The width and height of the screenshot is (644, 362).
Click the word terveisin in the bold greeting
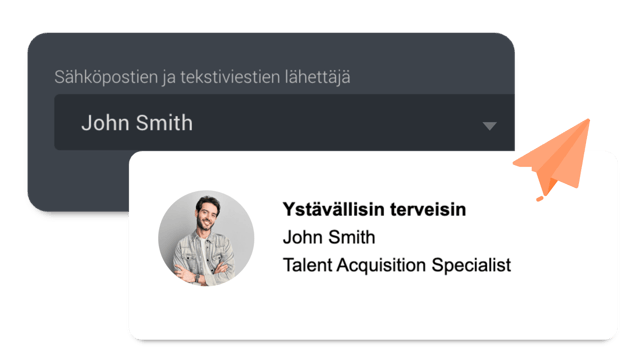(x=428, y=209)
